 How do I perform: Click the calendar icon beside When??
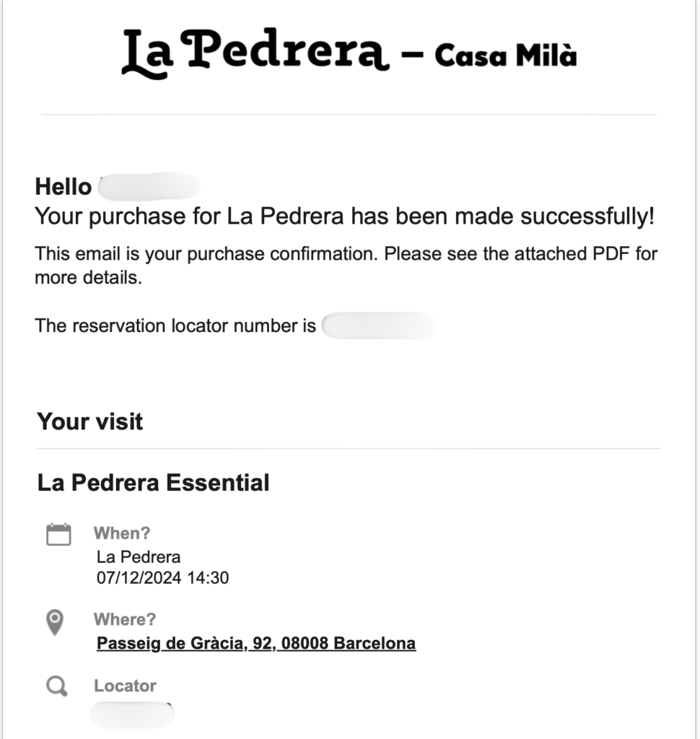58,535
